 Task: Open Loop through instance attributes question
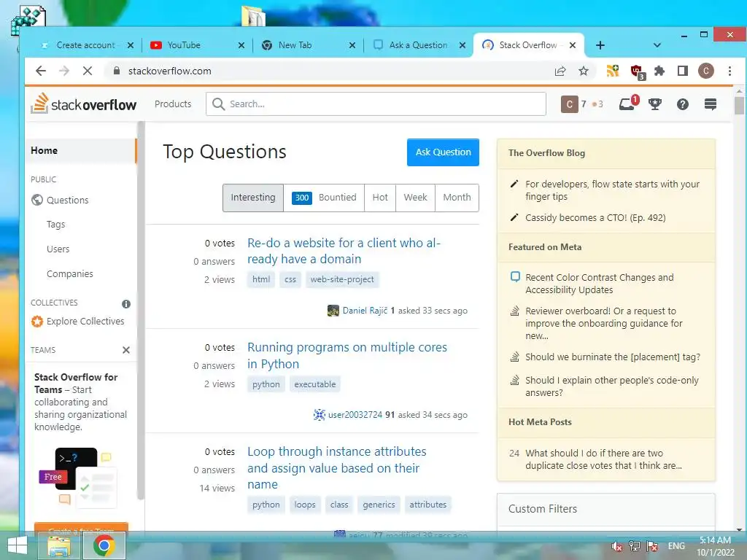click(337, 467)
